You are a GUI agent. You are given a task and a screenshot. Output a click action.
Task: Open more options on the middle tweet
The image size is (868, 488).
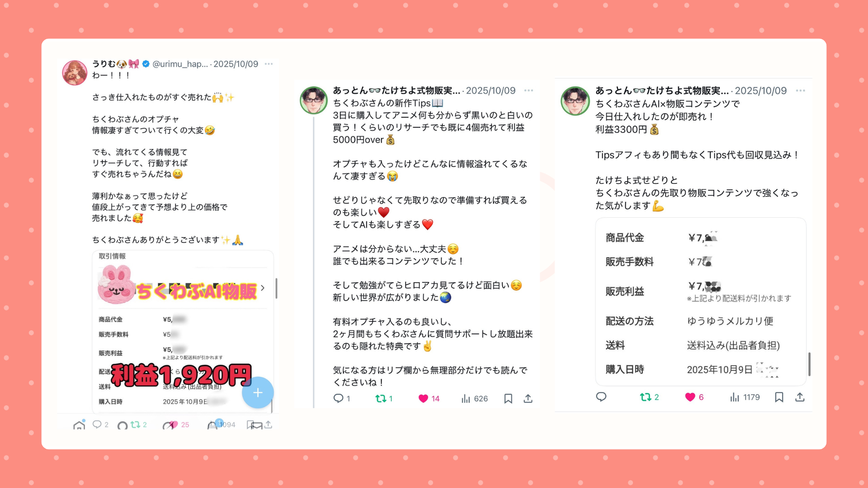coord(528,90)
